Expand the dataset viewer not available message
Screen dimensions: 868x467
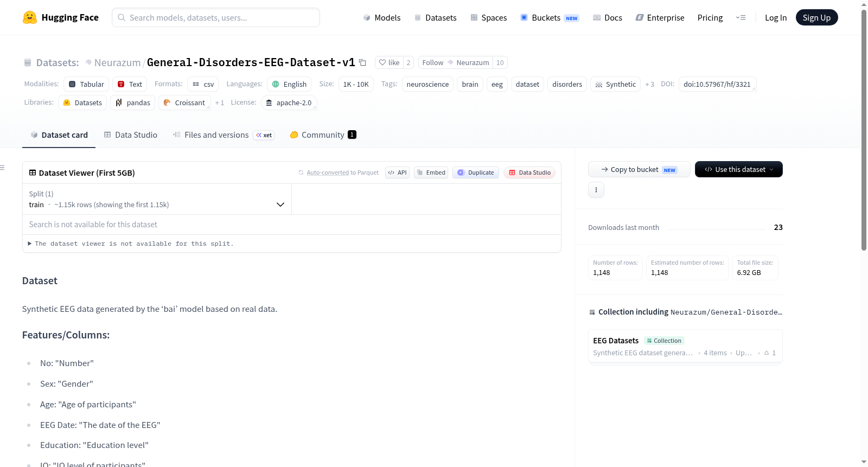131,244
